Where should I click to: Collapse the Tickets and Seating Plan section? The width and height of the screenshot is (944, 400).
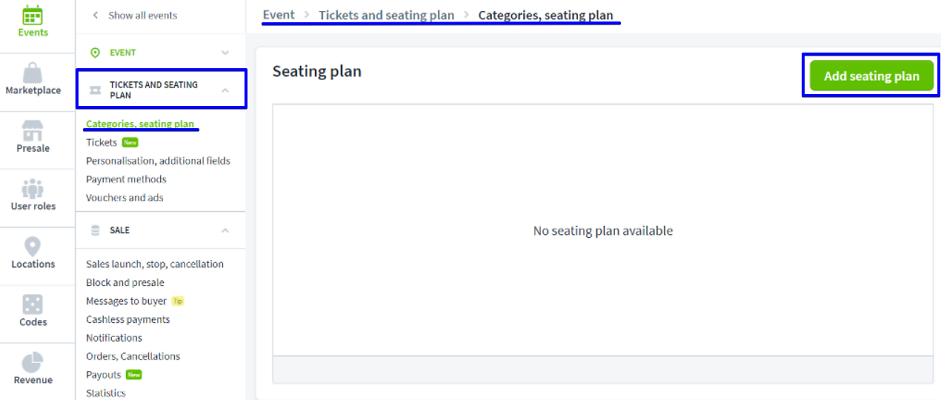click(x=225, y=90)
